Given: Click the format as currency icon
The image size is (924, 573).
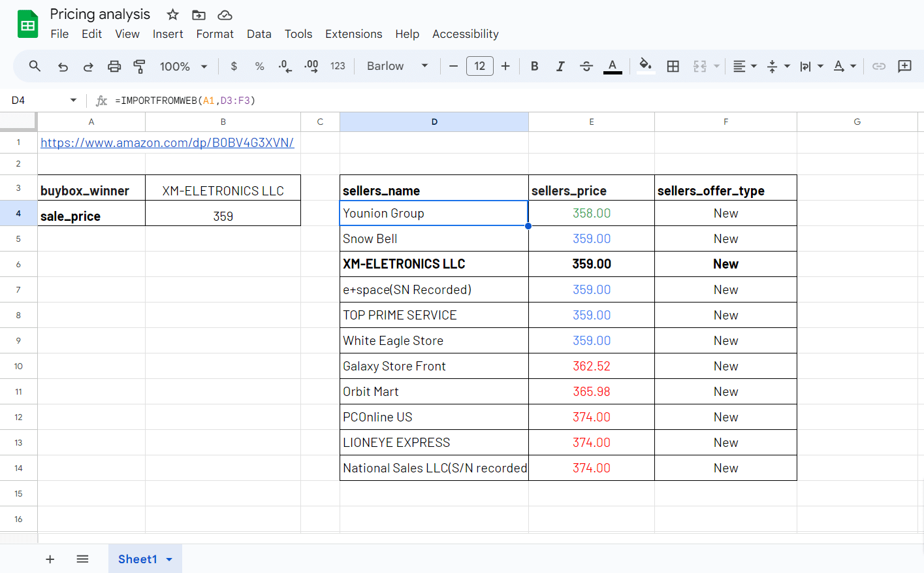Looking at the screenshot, I should tap(234, 66).
